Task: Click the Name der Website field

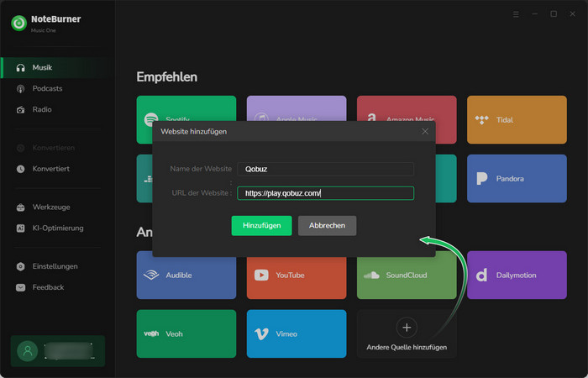Action: [326, 169]
